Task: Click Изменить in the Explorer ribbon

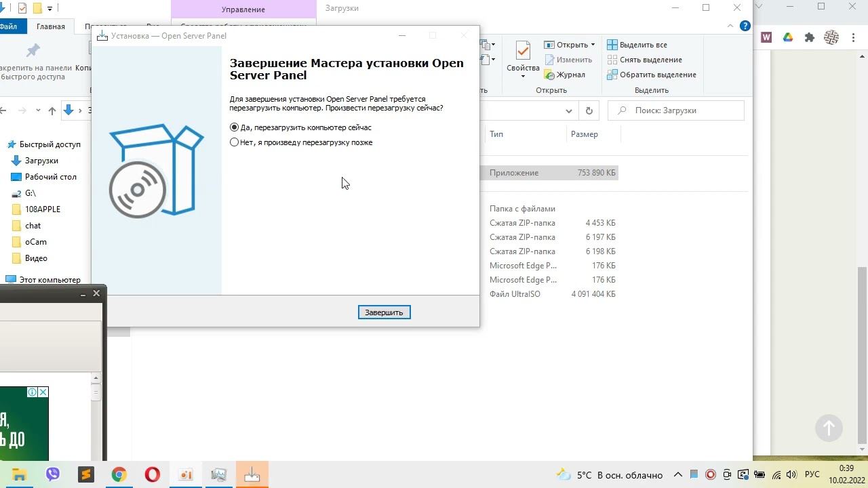Action: (x=568, y=60)
